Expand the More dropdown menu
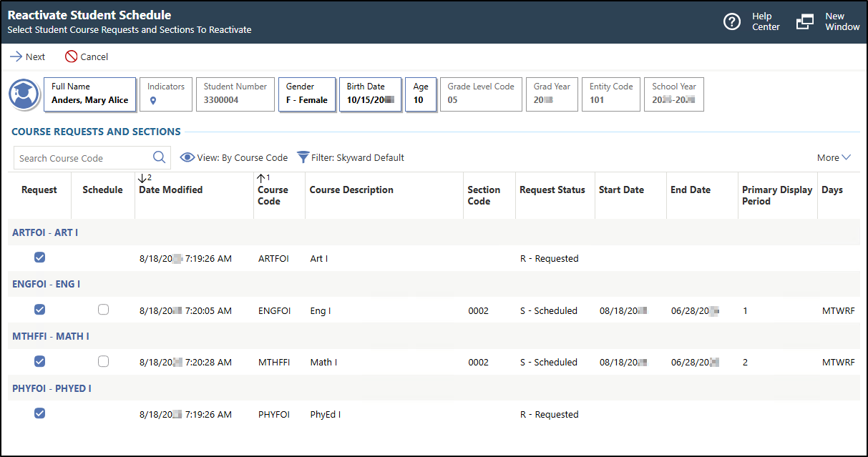The width and height of the screenshot is (868, 457). click(834, 158)
